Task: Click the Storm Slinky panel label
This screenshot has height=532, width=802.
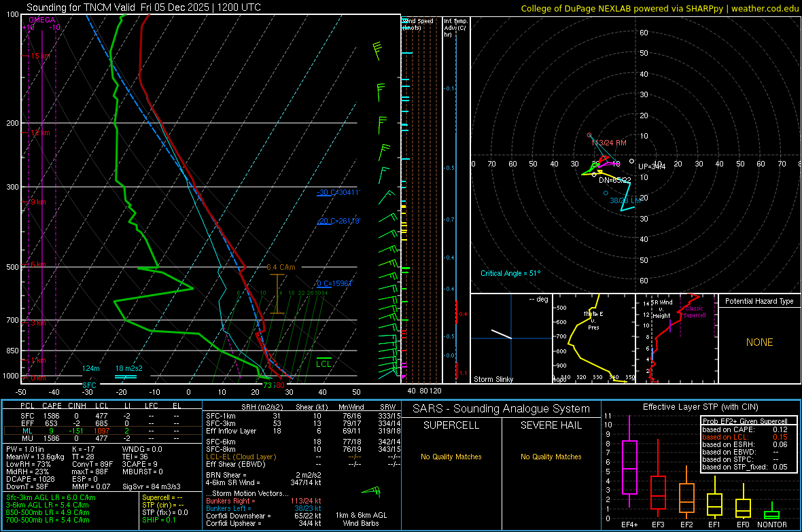Action: pyautogui.click(x=493, y=379)
